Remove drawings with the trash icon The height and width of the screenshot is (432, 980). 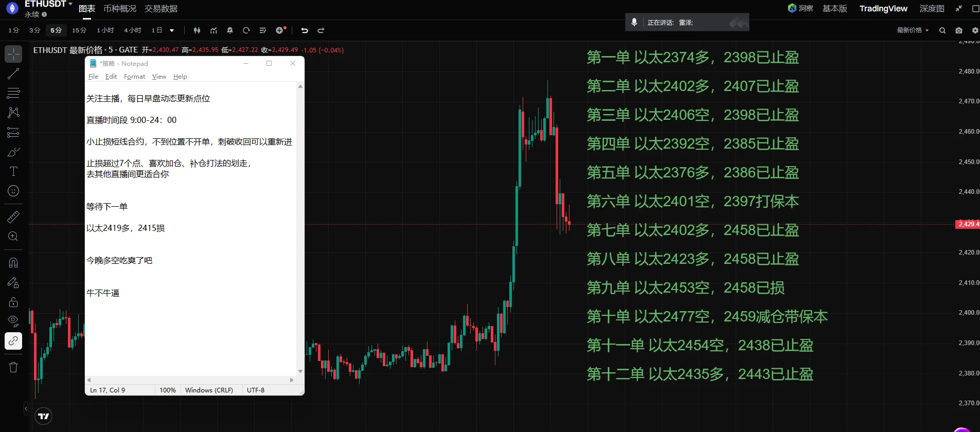pos(13,367)
